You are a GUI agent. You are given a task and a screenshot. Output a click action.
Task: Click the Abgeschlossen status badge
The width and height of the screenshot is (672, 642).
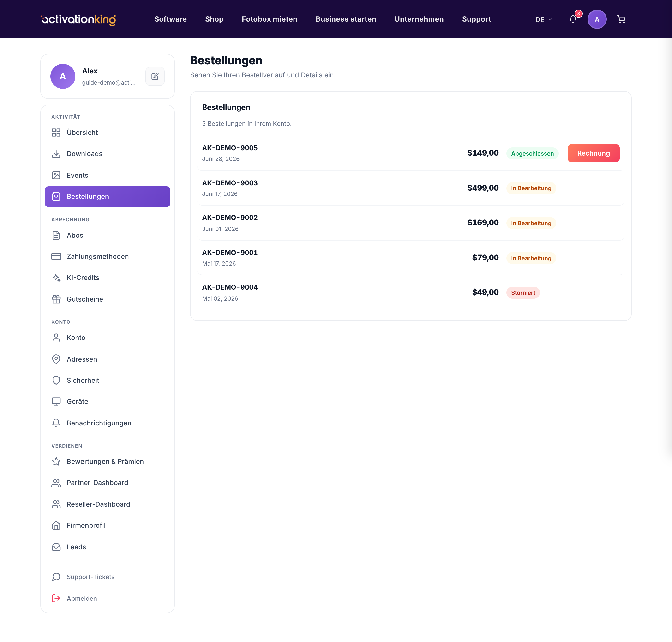tap(532, 153)
